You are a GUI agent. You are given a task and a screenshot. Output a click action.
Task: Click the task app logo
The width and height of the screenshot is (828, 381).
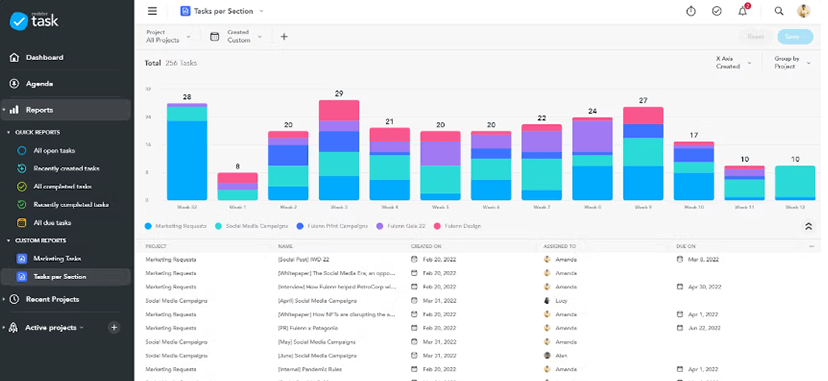34,21
